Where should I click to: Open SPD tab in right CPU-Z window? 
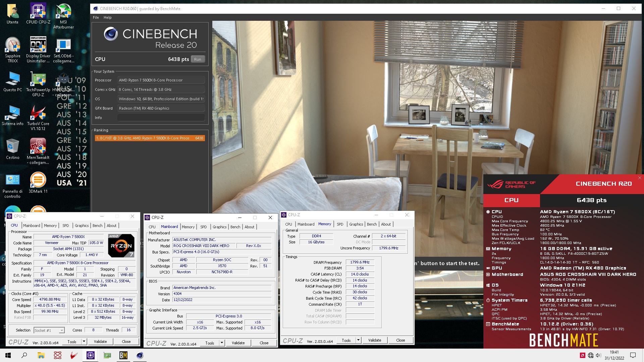(x=340, y=224)
